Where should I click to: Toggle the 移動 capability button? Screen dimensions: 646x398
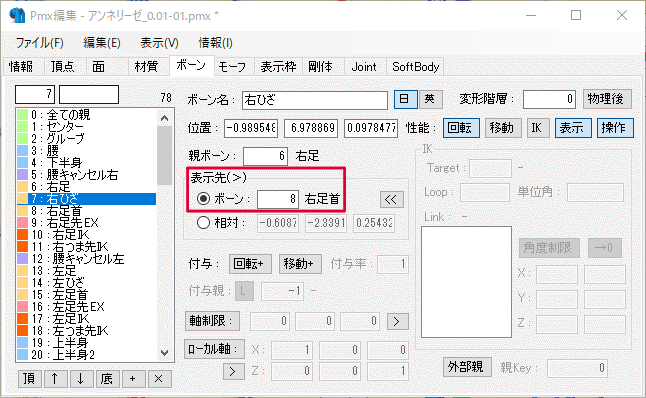click(x=503, y=128)
